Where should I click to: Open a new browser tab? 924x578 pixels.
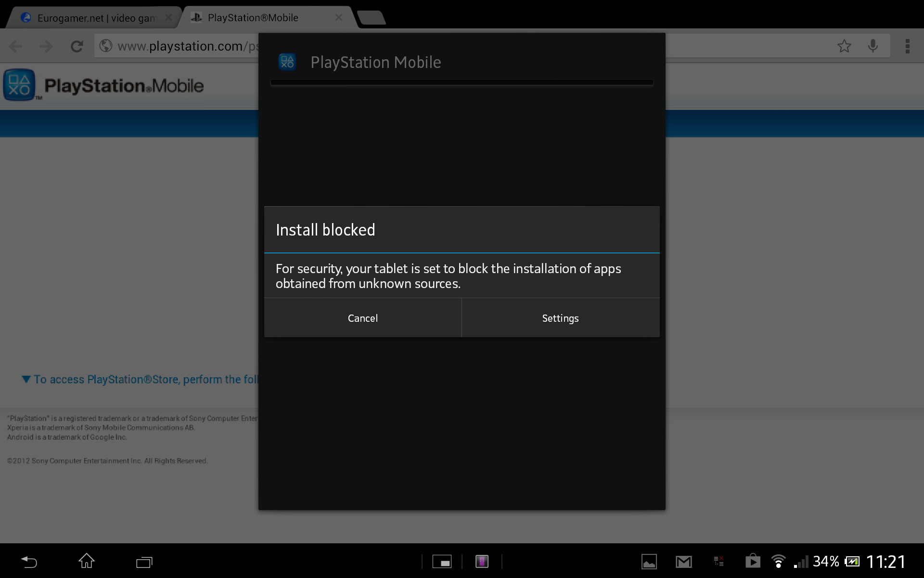pyautogui.click(x=371, y=18)
